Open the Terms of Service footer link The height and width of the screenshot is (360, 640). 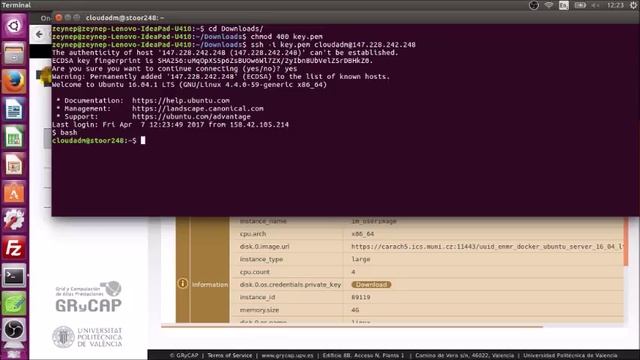(230, 356)
